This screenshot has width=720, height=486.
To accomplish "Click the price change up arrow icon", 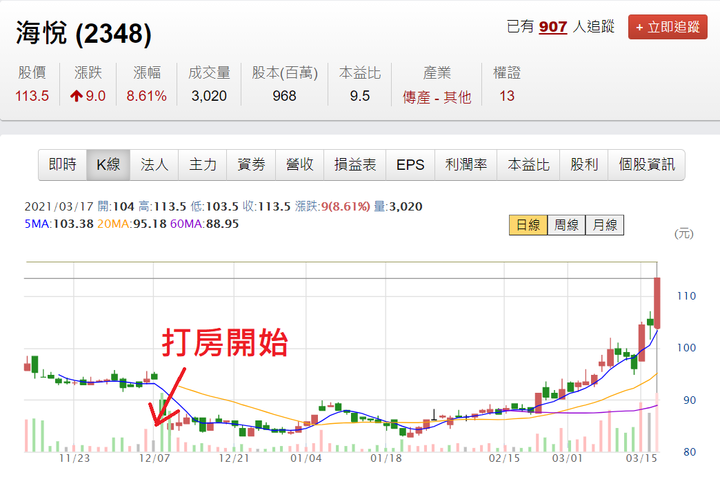I will pos(76,96).
